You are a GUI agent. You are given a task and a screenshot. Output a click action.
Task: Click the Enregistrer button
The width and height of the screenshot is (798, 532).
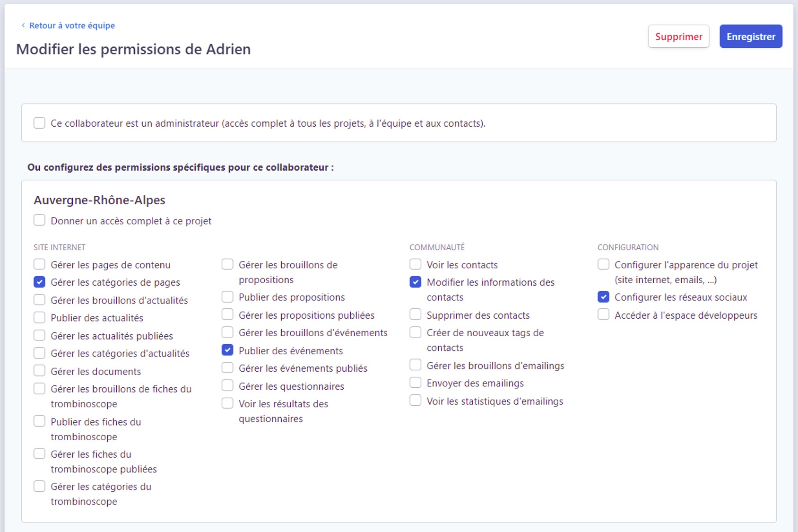(x=750, y=36)
